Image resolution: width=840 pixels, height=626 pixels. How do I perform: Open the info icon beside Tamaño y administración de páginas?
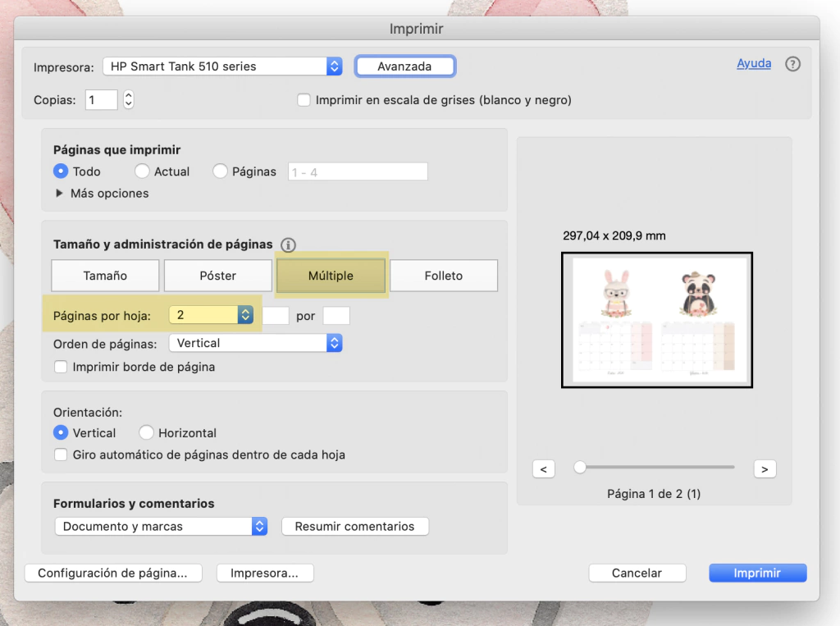tap(288, 245)
